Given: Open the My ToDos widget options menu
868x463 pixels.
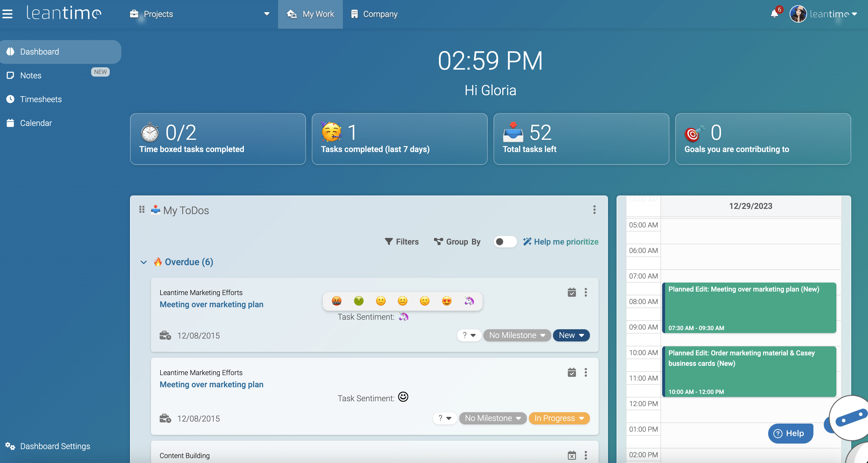Looking at the screenshot, I should coord(595,210).
